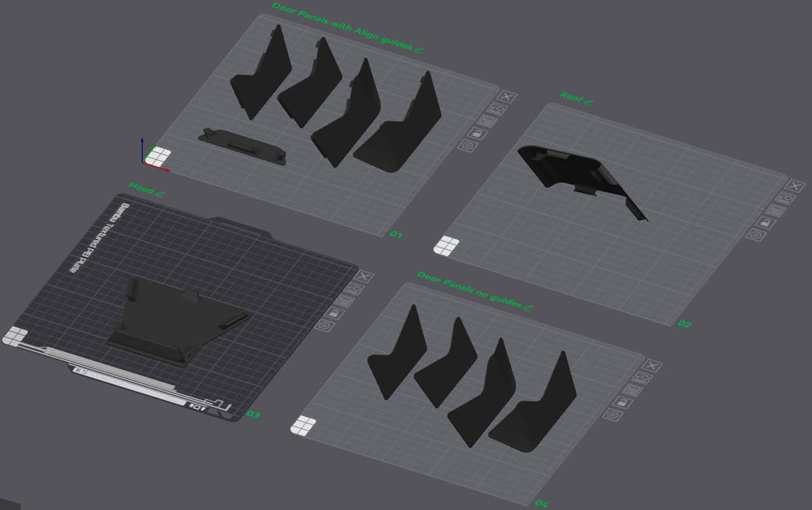Edit name of Door Panels with Align guides plate
The width and height of the screenshot is (812, 510).
click(x=419, y=49)
